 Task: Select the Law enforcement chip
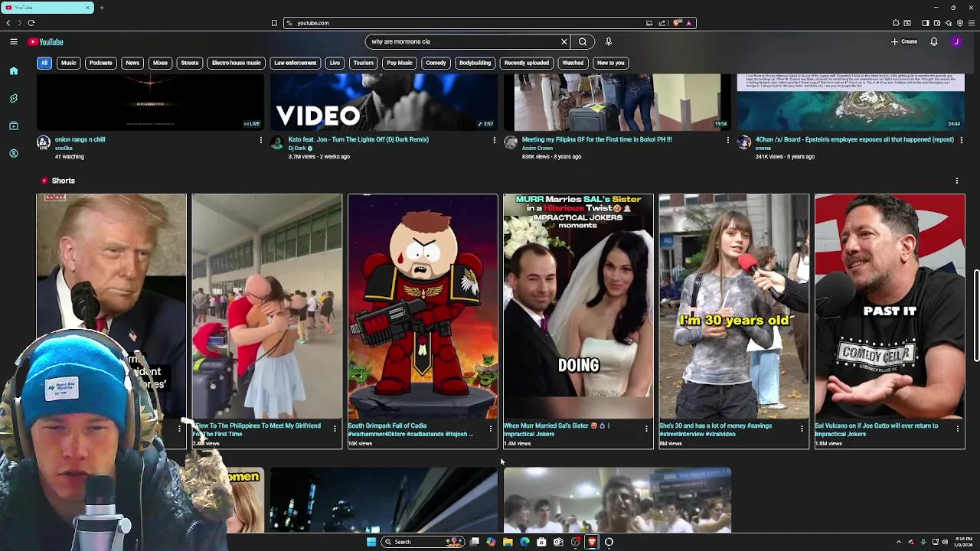coord(295,63)
